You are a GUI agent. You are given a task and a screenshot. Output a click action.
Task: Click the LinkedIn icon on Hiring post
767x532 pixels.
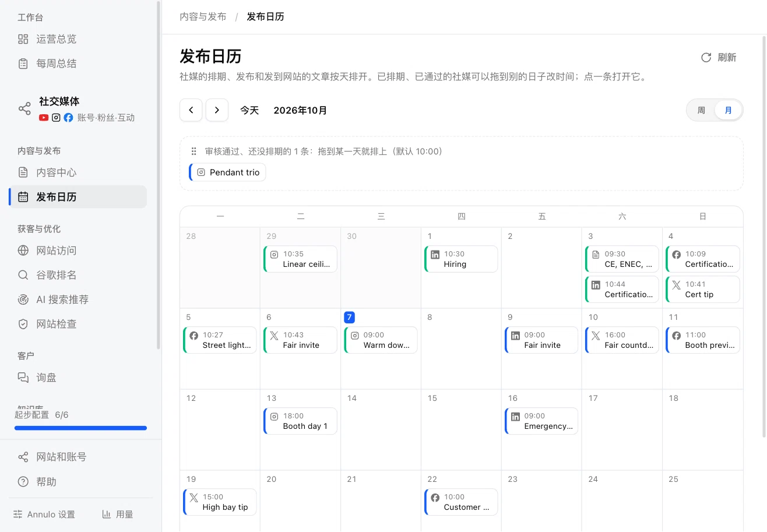435,255
